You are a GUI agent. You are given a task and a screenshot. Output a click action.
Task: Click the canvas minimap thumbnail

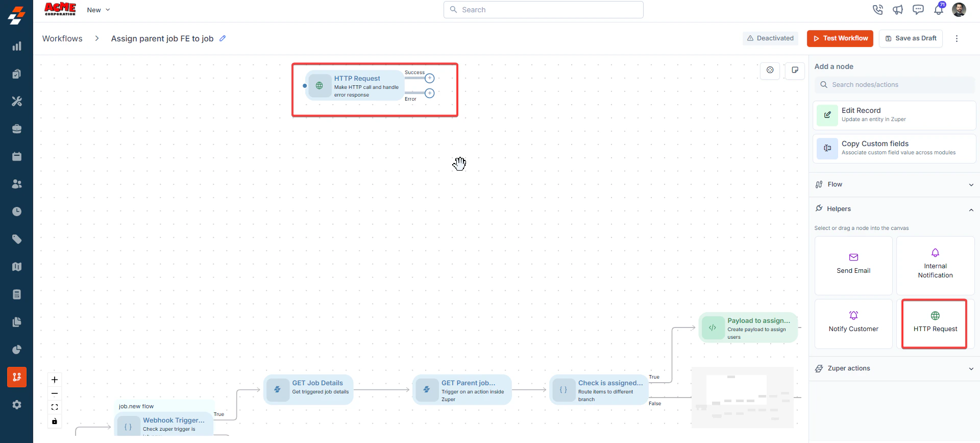pyautogui.click(x=743, y=397)
